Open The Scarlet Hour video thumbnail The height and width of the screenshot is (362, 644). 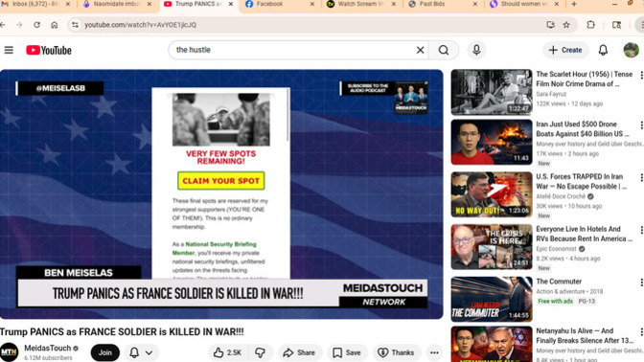pos(492,92)
